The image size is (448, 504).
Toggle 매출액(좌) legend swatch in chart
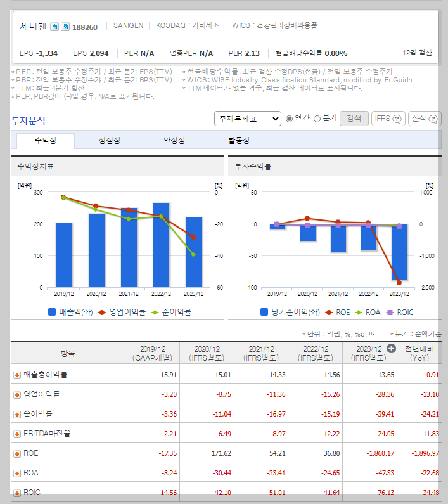point(52,312)
